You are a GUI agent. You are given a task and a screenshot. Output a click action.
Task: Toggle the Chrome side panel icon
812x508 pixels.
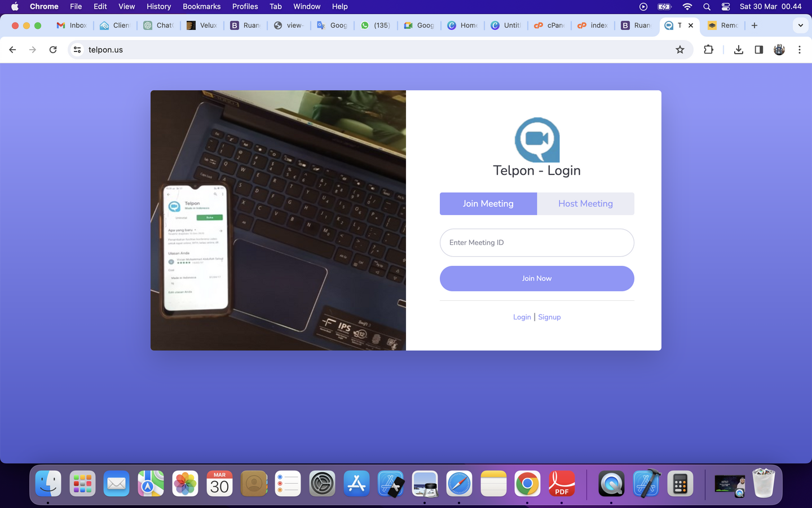pos(759,50)
